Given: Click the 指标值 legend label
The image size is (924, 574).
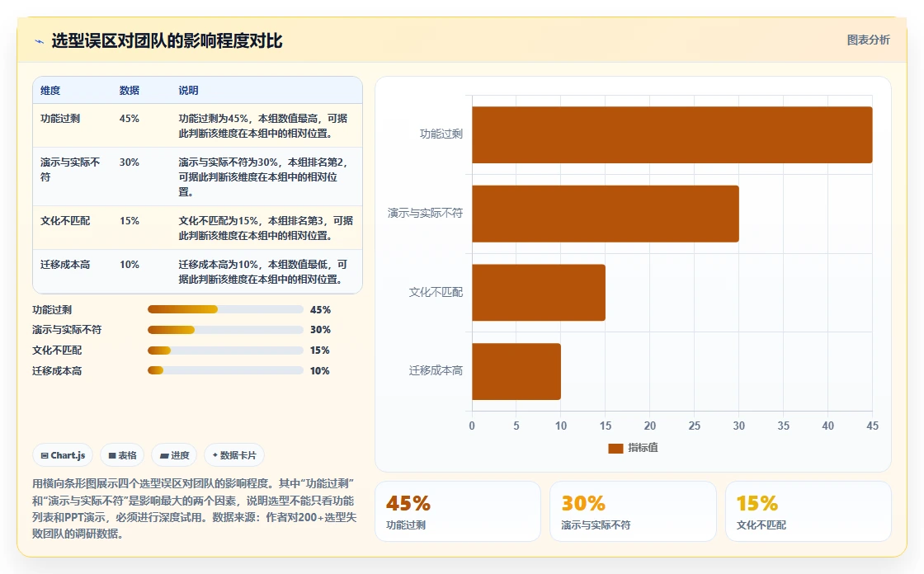Looking at the screenshot, I should coord(643,448).
